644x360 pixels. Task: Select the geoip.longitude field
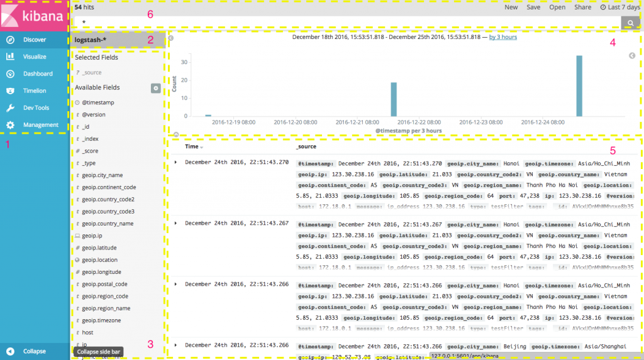click(101, 272)
